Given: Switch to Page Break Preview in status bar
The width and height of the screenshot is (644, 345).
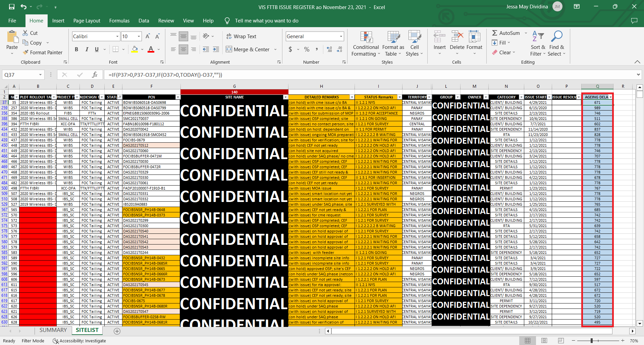Looking at the screenshot, I should pyautogui.click(x=561, y=341).
